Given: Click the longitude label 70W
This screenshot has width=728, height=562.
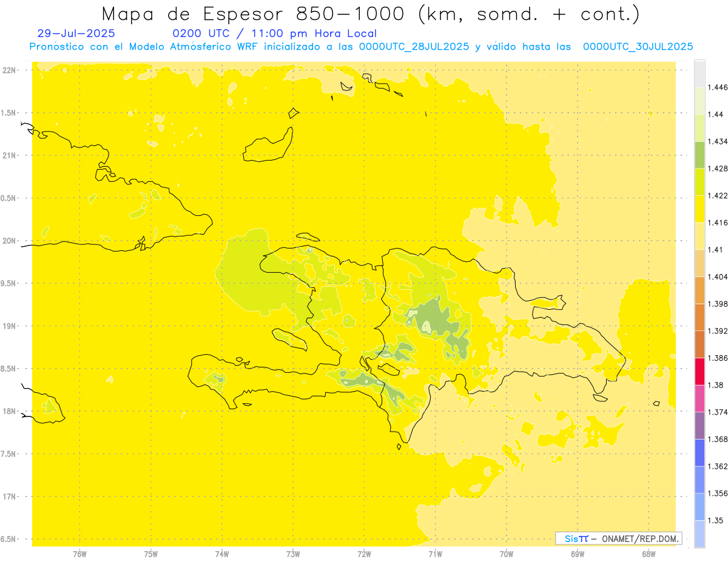Looking at the screenshot, I should [507, 554].
